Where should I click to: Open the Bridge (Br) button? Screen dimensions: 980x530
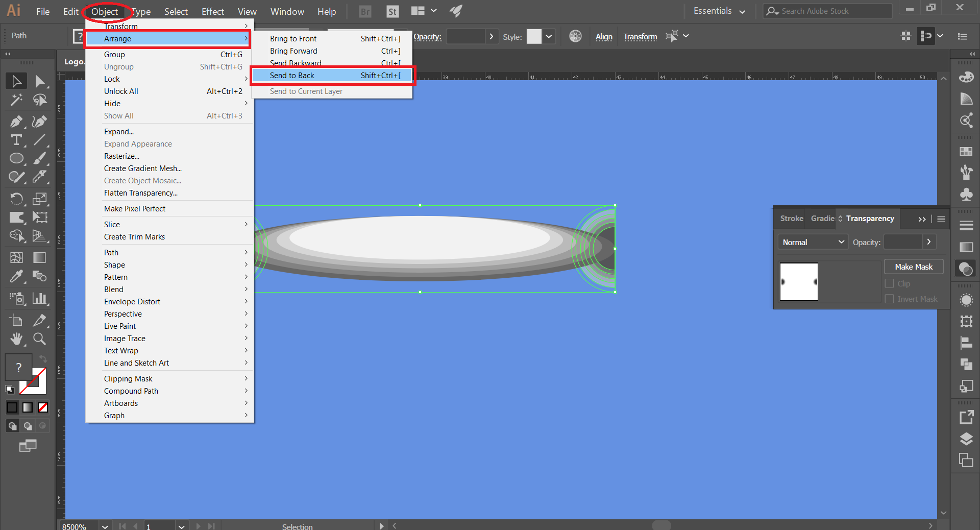click(x=365, y=11)
